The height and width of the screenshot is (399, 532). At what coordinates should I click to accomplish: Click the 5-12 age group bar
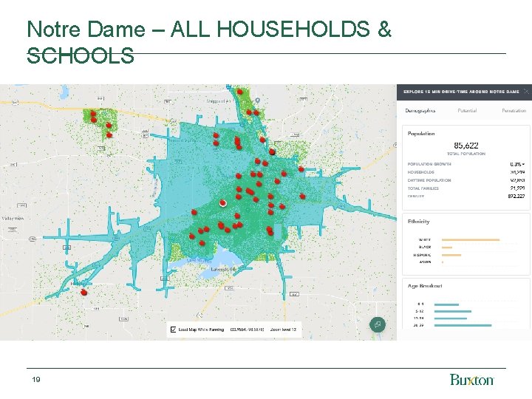tap(453, 311)
